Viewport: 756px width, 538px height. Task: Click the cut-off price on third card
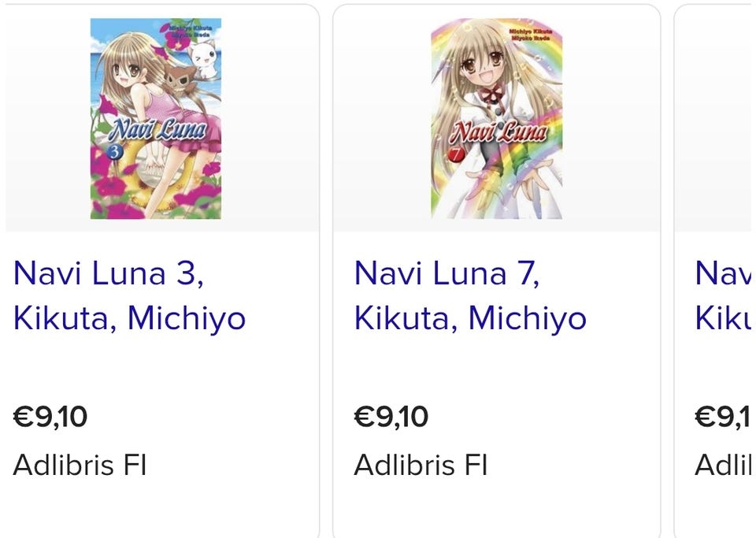[x=723, y=417]
